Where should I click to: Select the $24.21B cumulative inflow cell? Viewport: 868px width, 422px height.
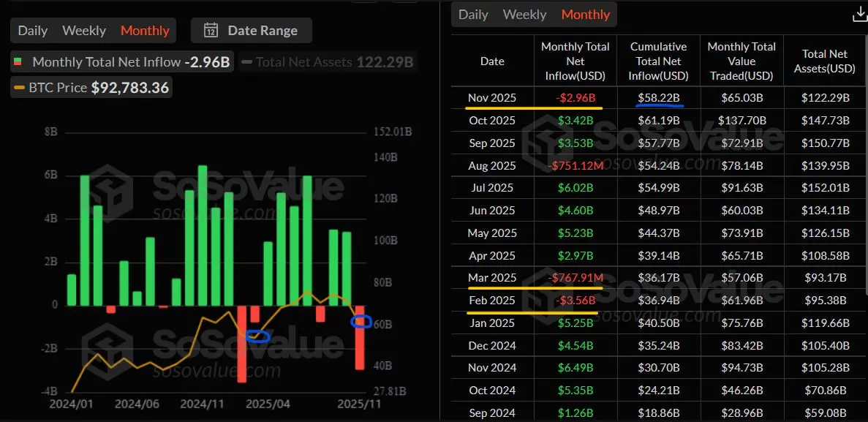[x=659, y=391]
